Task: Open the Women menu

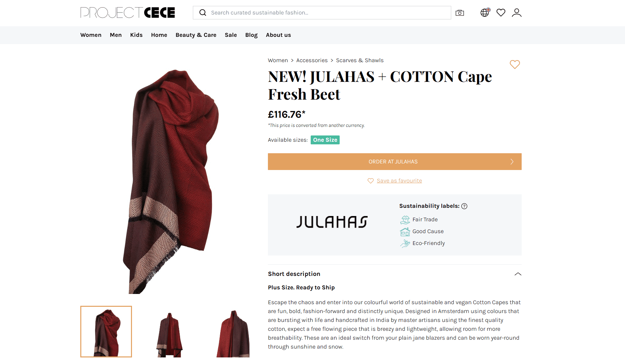Action: (91, 35)
